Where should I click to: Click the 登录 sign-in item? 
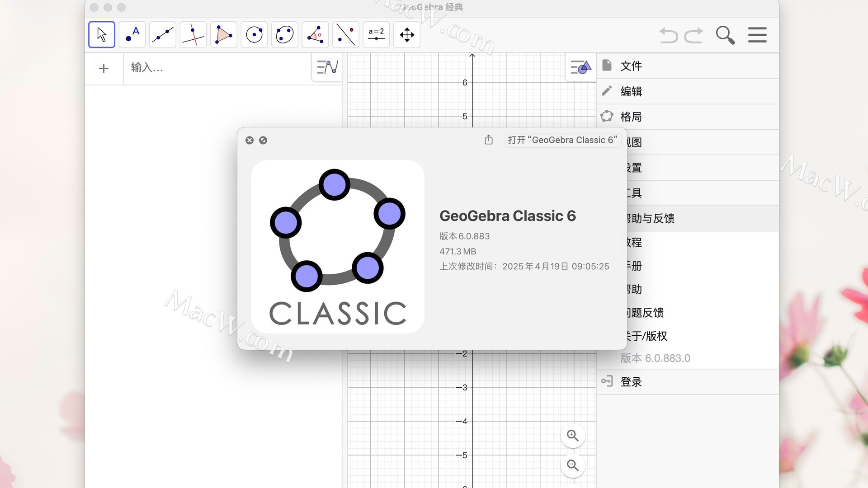688,382
